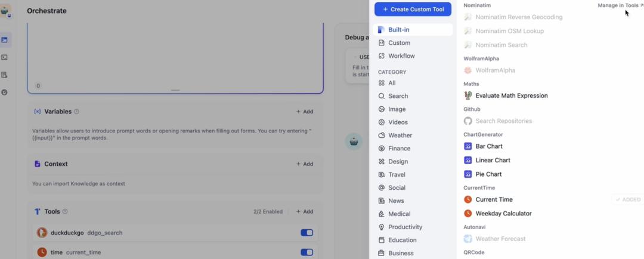
Task: Click the Weather Forecast icon
Action: 468,239
